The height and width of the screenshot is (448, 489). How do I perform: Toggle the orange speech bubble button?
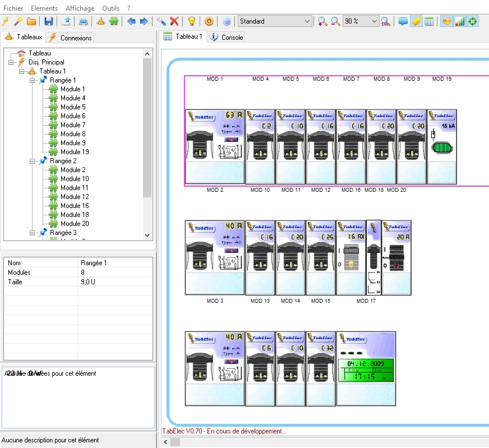(x=447, y=21)
